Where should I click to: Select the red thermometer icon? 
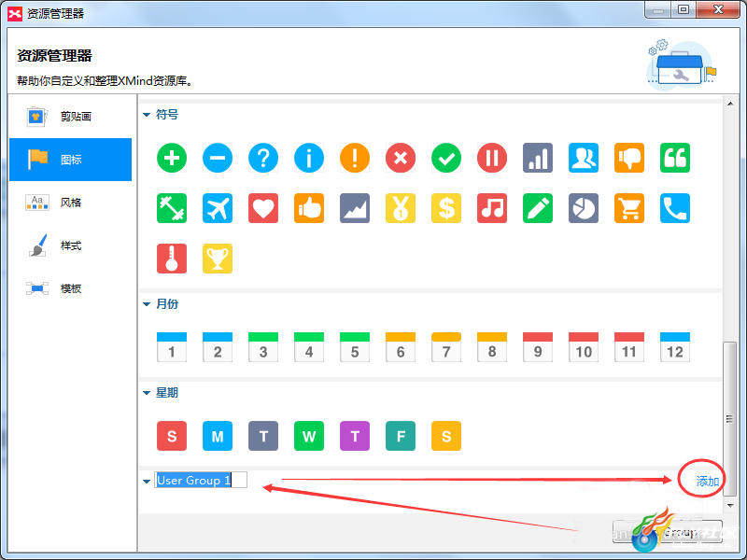tap(172, 259)
